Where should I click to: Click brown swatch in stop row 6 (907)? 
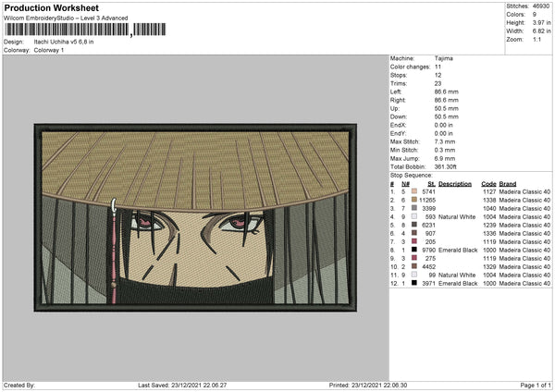coord(414,233)
